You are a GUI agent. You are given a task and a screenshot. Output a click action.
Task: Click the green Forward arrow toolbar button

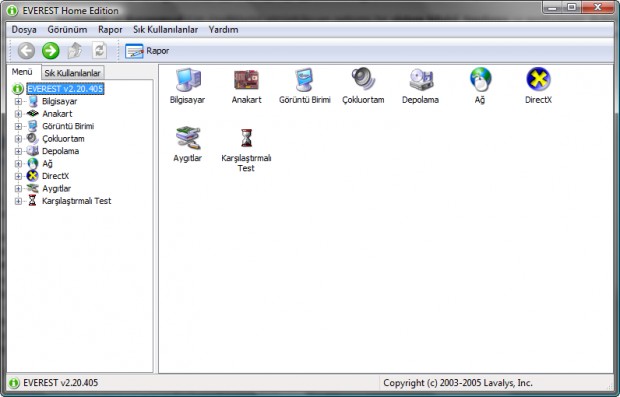[51, 51]
